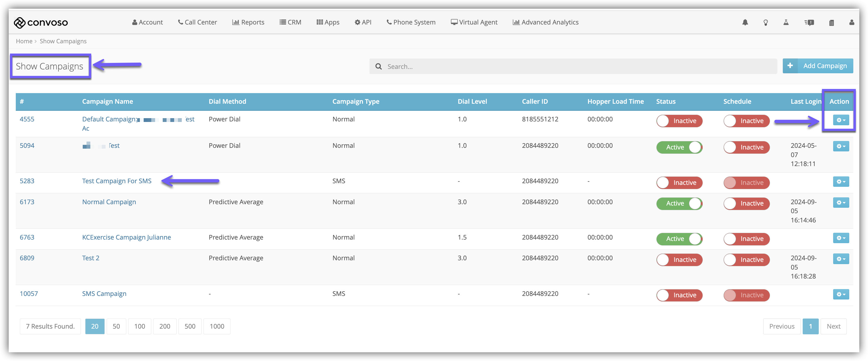
Task: Click the search magnifier icon
Action: pyautogui.click(x=378, y=66)
